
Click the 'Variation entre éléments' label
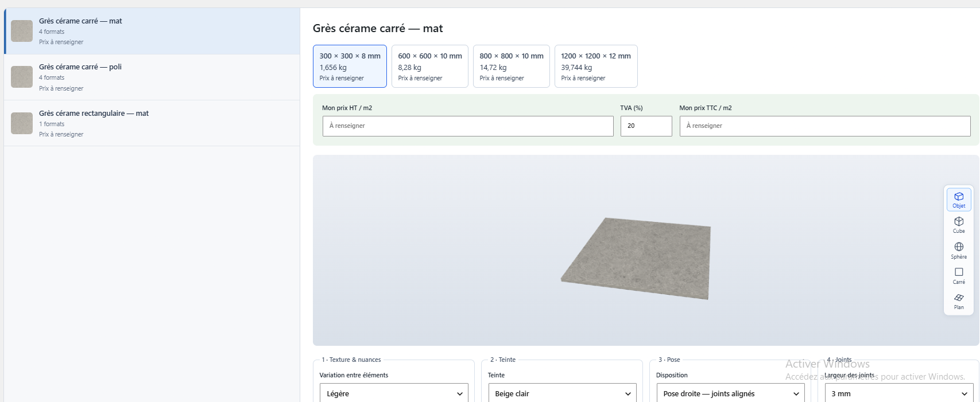[354, 375]
